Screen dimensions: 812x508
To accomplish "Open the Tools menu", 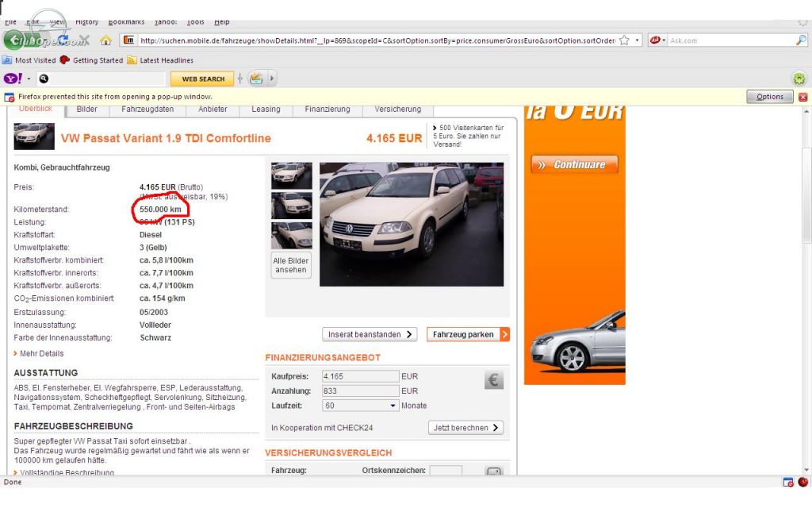I will click(195, 21).
